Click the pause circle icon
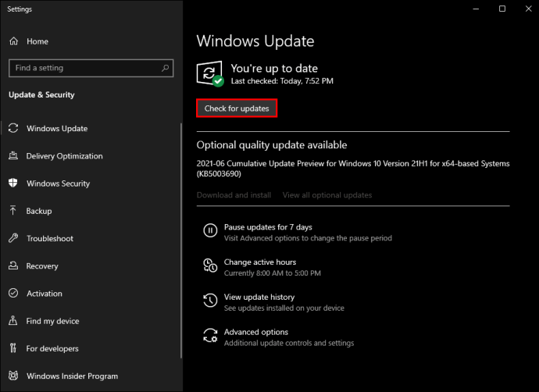This screenshot has width=539, height=392. pos(210,230)
